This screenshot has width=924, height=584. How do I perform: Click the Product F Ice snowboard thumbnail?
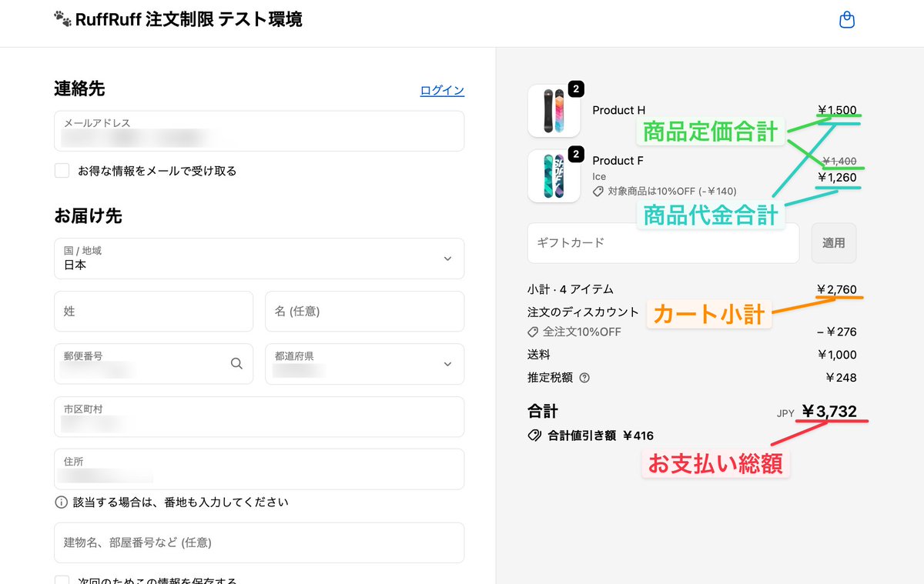click(x=554, y=176)
